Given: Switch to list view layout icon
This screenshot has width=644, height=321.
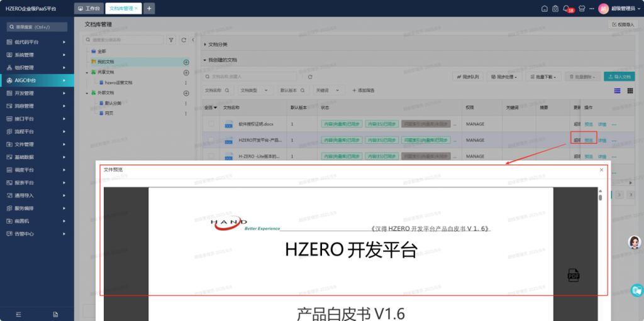Looking at the screenshot, I should pyautogui.click(x=618, y=90).
